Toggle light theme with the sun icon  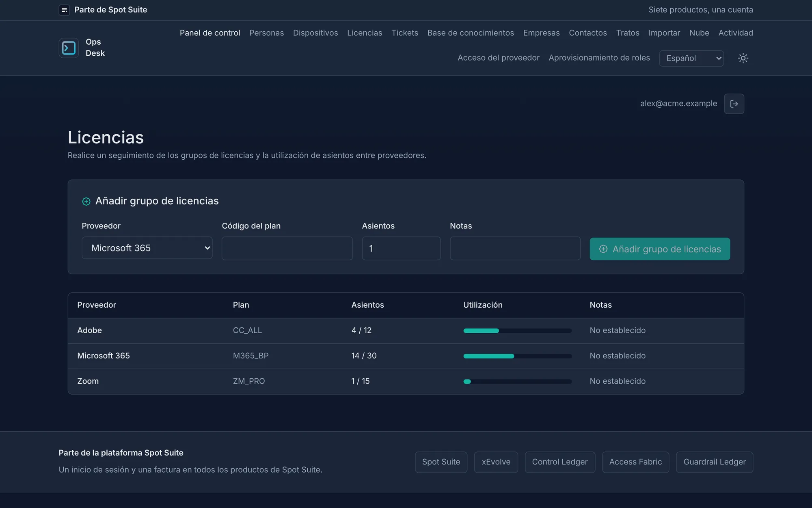(743, 58)
